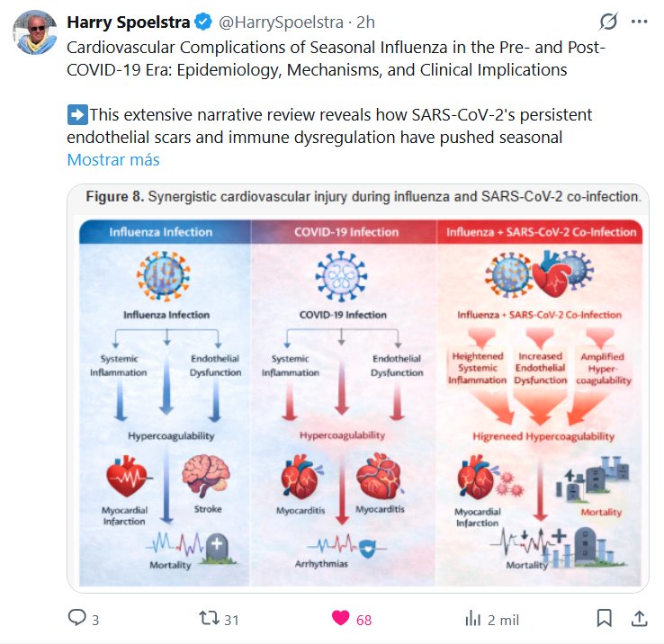
Task: Click the blue verified badge
Action: click(202, 22)
